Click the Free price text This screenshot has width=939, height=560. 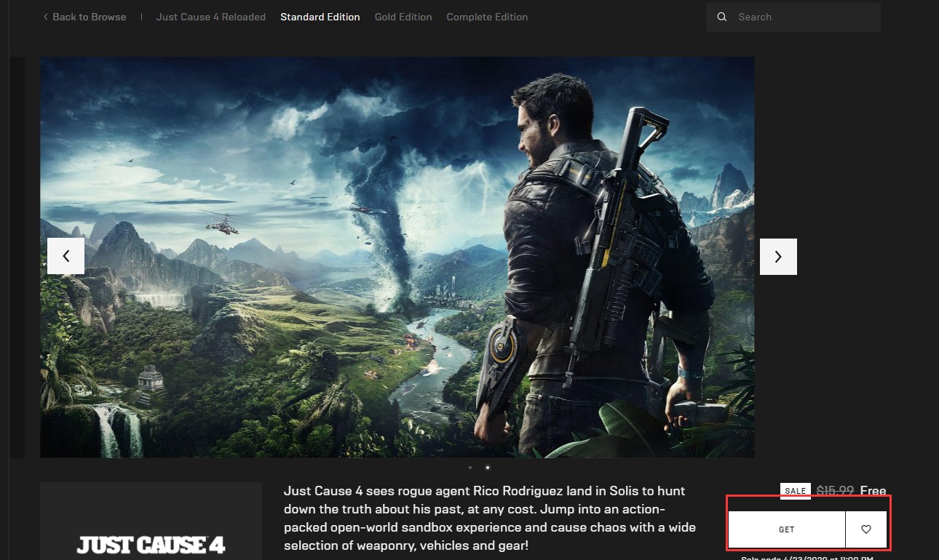click(x=873, y=491)
